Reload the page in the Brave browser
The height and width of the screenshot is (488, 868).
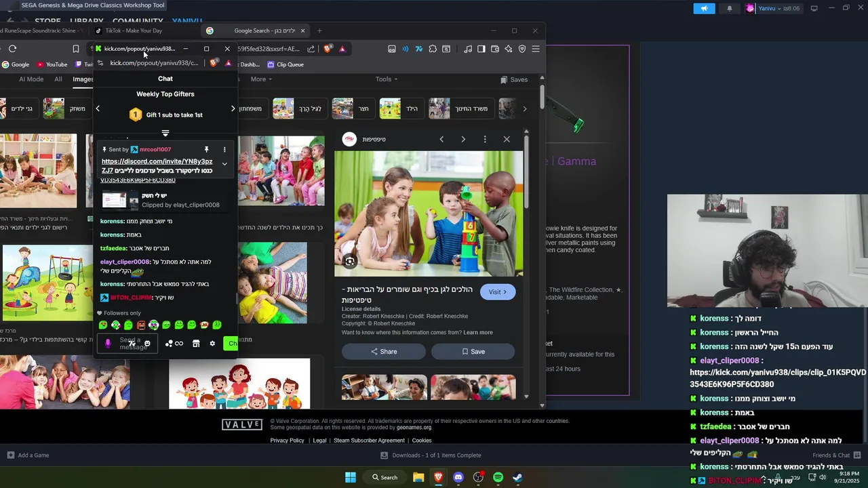coord(12,49)
